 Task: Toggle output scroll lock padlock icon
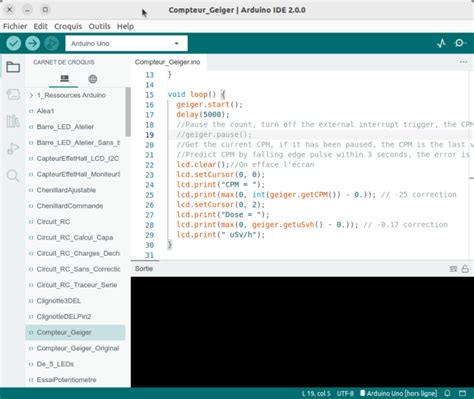coord(465,269)
